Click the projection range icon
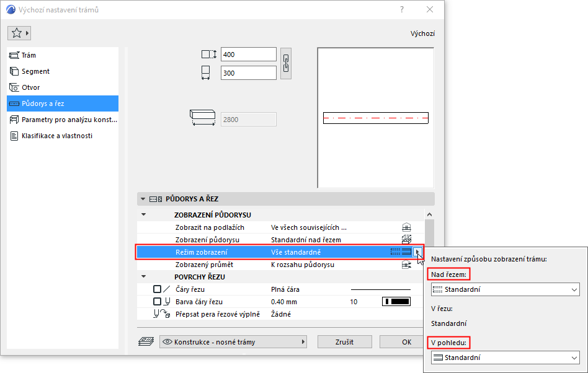The width and height of the screenshot is (588, 373). coord(406,265)
